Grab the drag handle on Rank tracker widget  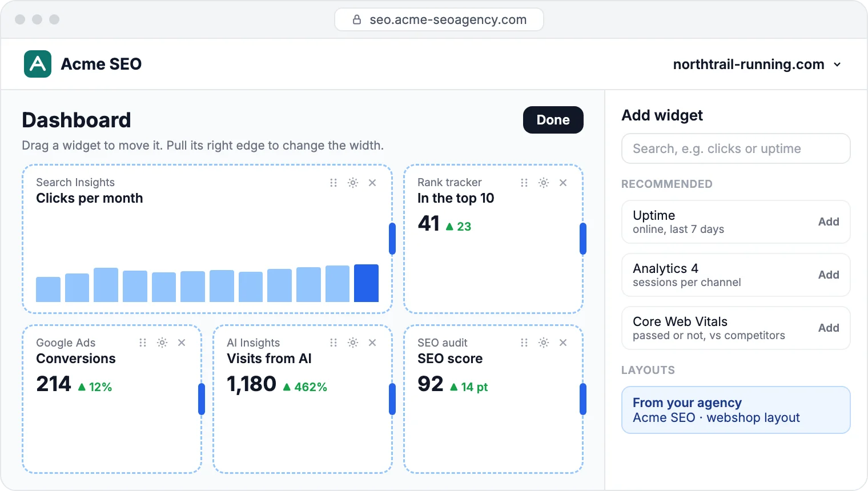point(524,183)
